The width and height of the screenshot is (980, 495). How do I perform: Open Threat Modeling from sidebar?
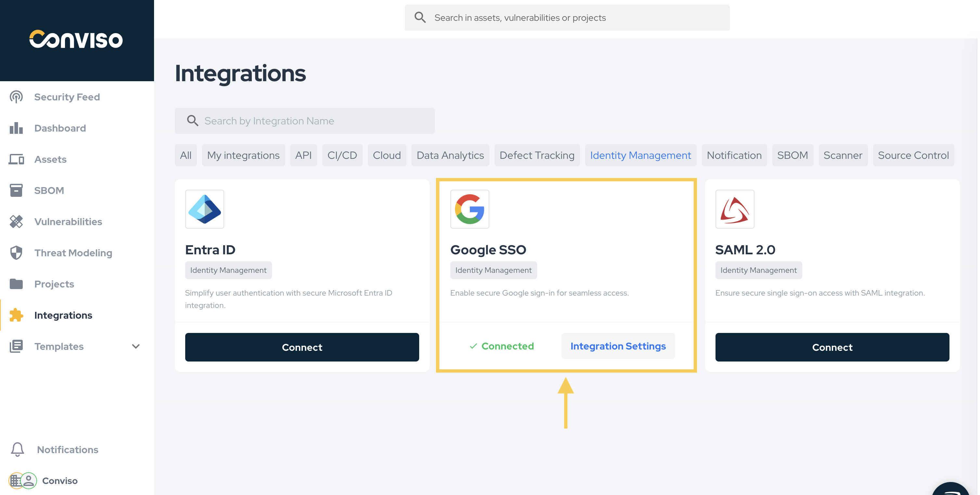[73, 253]
